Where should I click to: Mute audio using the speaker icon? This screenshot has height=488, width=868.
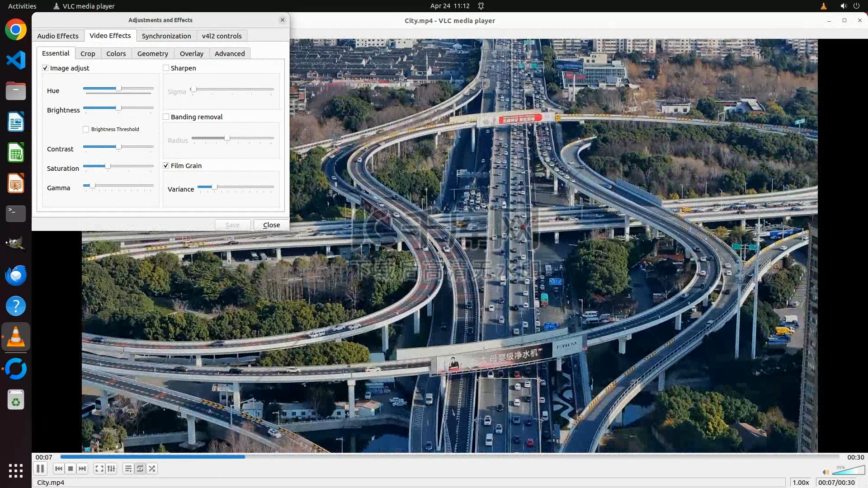point(826,472)
